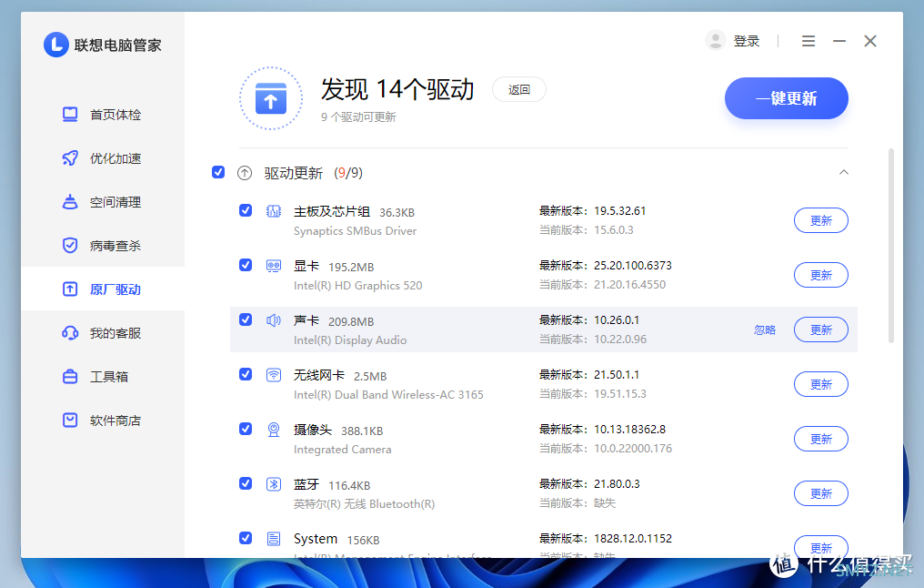
Task: Click the upload box icon beside 原厂驱动
Action: coord(70,289)
